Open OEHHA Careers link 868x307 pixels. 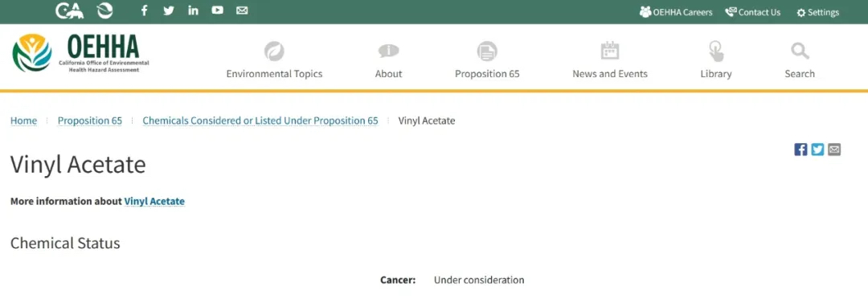click(676, 12)
